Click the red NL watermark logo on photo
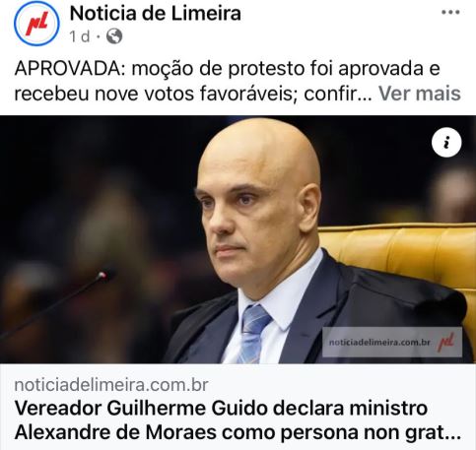The width and height of the screenshot is (476, 450). 446,342
